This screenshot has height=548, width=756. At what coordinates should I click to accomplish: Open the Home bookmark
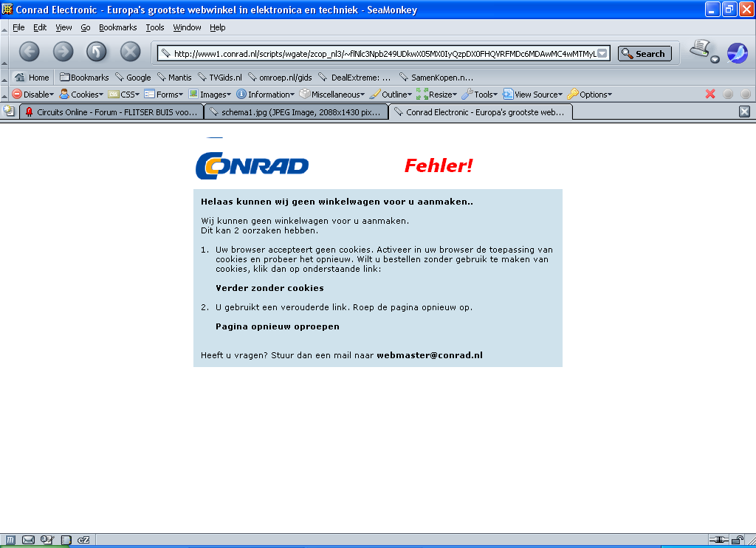(32, 78)
